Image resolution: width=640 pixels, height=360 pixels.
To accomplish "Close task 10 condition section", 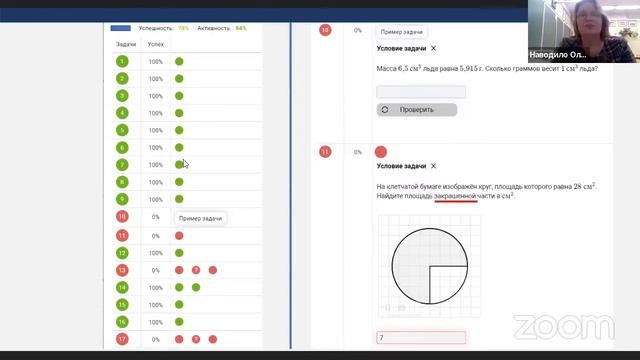I will (433, 48).
